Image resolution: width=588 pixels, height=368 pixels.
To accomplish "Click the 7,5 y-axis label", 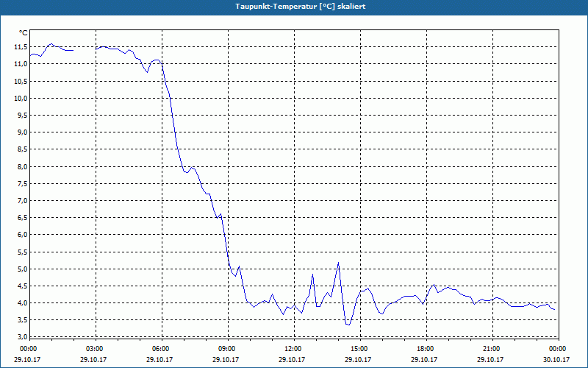I will click(22, 183).
